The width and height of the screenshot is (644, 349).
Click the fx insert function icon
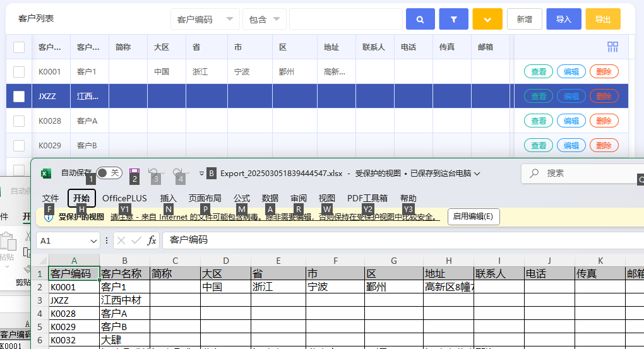[x=152, y=240]
